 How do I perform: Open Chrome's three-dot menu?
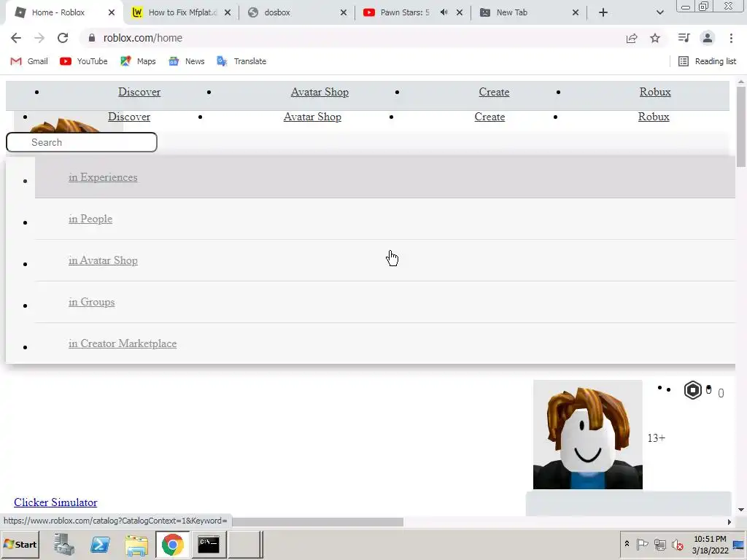tap(731, 38)
